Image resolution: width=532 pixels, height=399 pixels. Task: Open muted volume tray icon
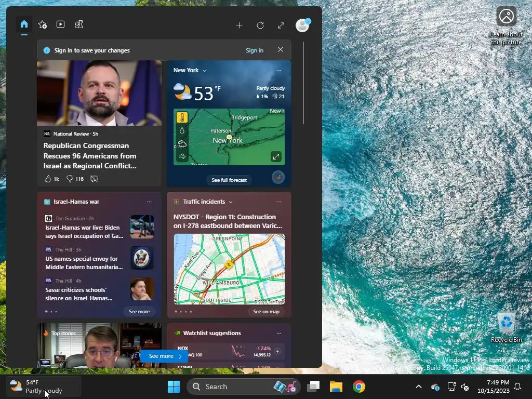[465, 387]
